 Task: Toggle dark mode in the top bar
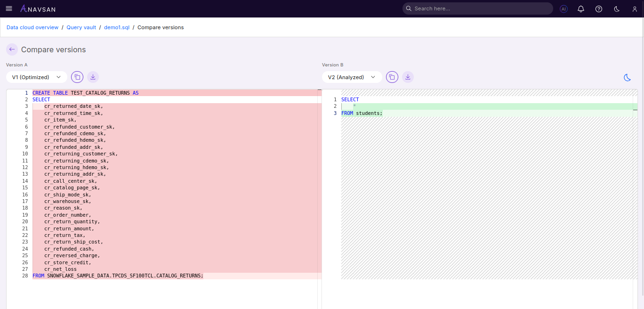click(616, 8)
